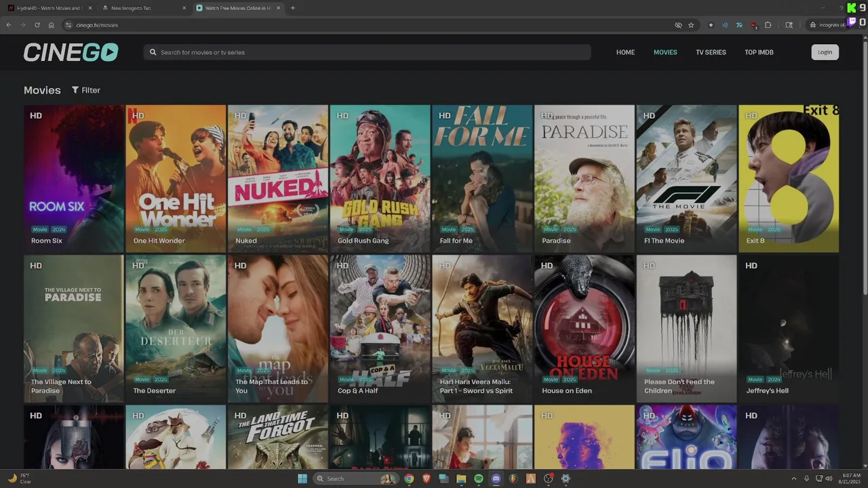Open a new browser tab with plus
868x488 pixels.
pyautogui.click(x=293, y=8)
